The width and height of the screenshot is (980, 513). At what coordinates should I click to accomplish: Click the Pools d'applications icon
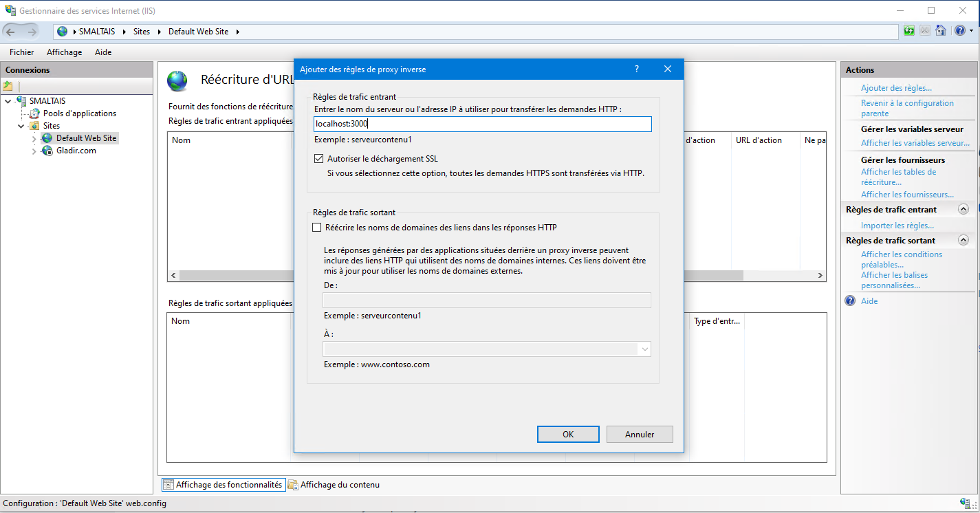(x=35, y=113)
